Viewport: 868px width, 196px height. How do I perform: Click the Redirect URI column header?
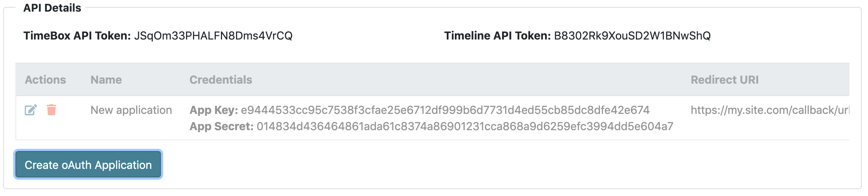(x=724, y=80)
